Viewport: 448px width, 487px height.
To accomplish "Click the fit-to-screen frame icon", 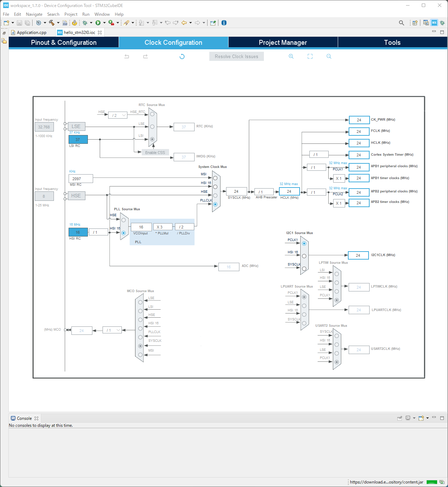I will pyautogui.click(x=310, y=56).
